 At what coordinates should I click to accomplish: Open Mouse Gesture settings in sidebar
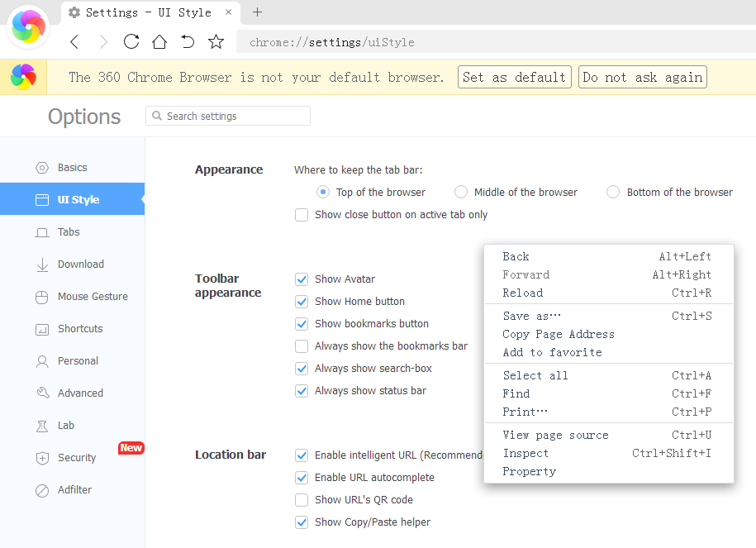click(92, 297)
